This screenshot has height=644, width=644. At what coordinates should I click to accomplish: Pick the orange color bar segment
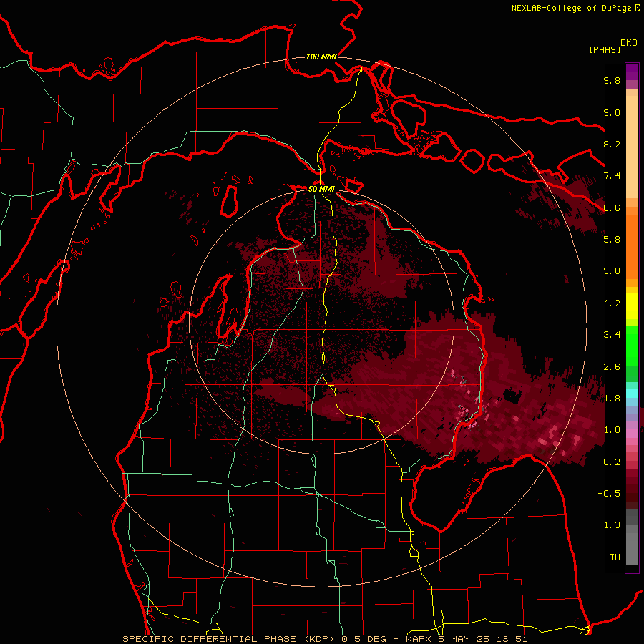(632, 246)
